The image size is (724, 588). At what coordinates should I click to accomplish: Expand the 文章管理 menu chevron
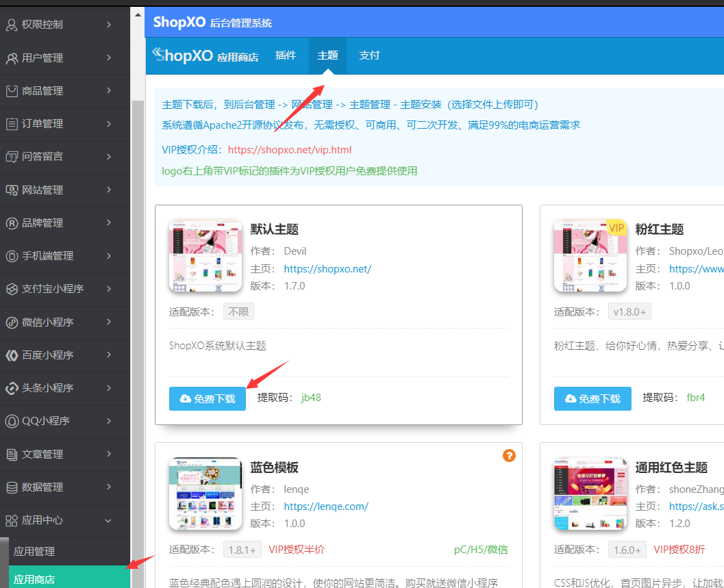tap(109, 454)
